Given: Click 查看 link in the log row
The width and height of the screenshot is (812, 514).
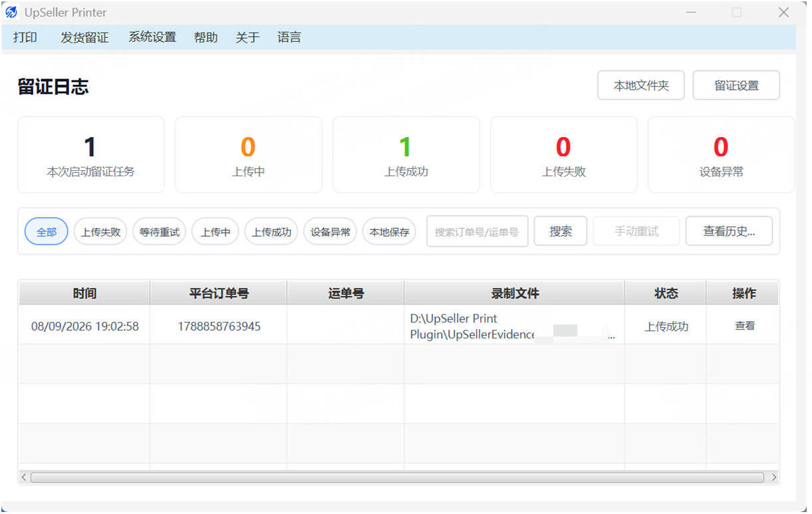Looking at the screenshot, I should click(744, 326).
